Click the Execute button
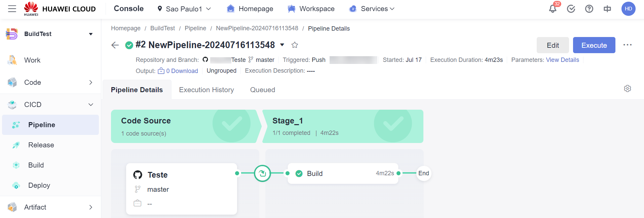644x218 pixels. (x=594, y=45)
